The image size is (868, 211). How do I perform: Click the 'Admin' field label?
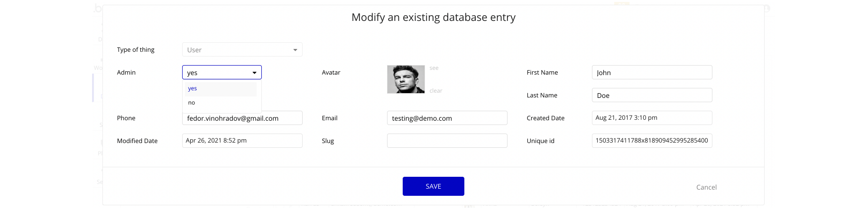[126, 73]
